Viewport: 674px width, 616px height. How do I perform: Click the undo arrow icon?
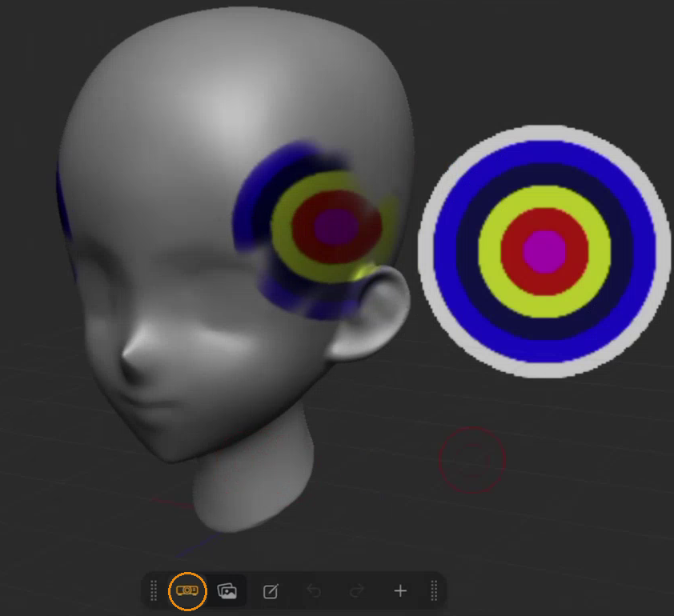pos(315,591)
